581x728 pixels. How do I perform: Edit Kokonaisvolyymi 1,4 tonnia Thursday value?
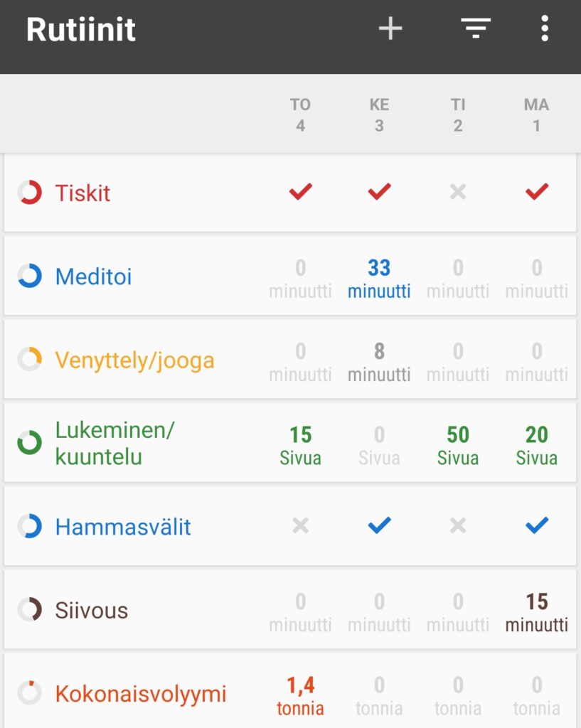tap(300, 695)
